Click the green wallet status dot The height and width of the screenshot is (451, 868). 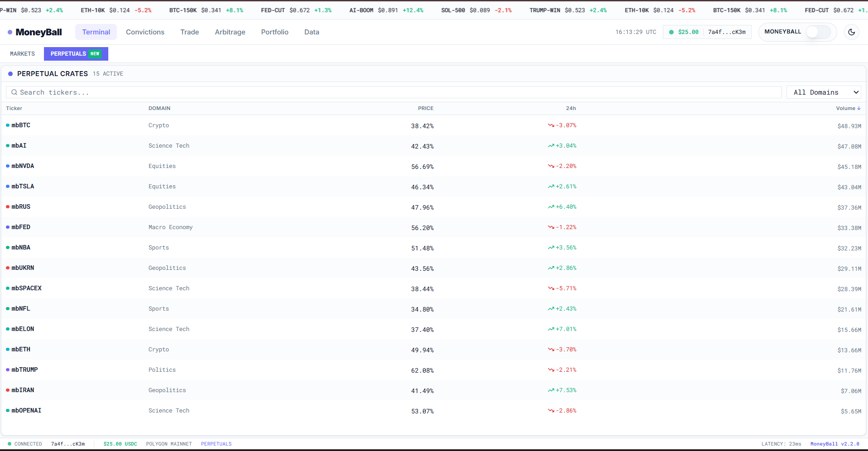(x=671, y=32)
